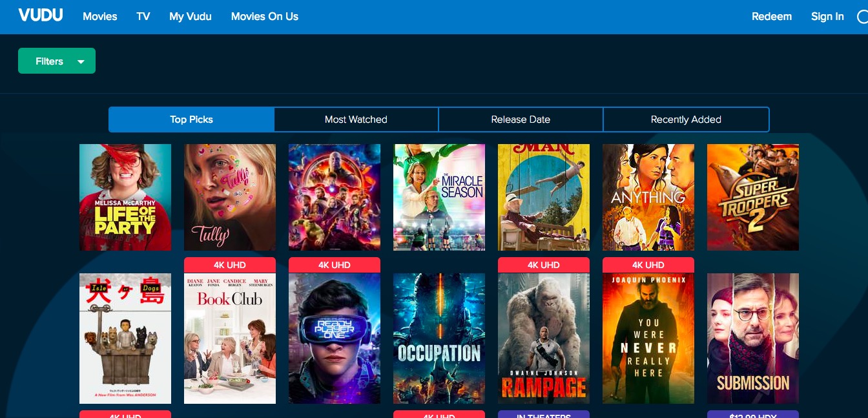Open The Miracle Season poster
Viewport: 868px width, 418px height.
point(439,197)
